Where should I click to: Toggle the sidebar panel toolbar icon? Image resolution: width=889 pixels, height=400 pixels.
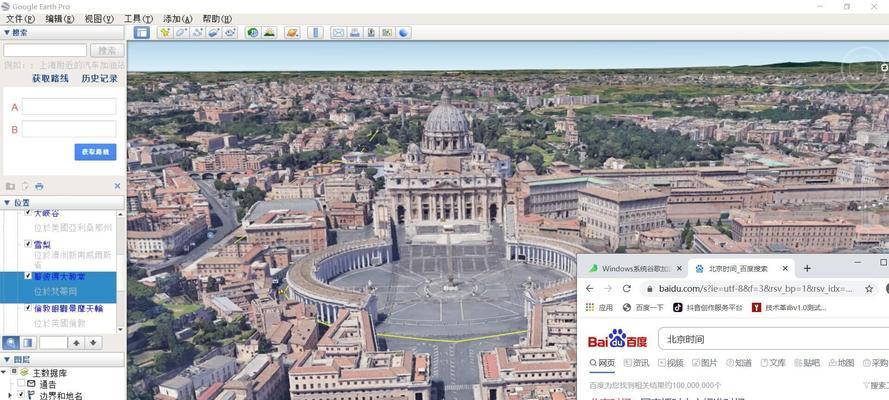coord(142,33)
